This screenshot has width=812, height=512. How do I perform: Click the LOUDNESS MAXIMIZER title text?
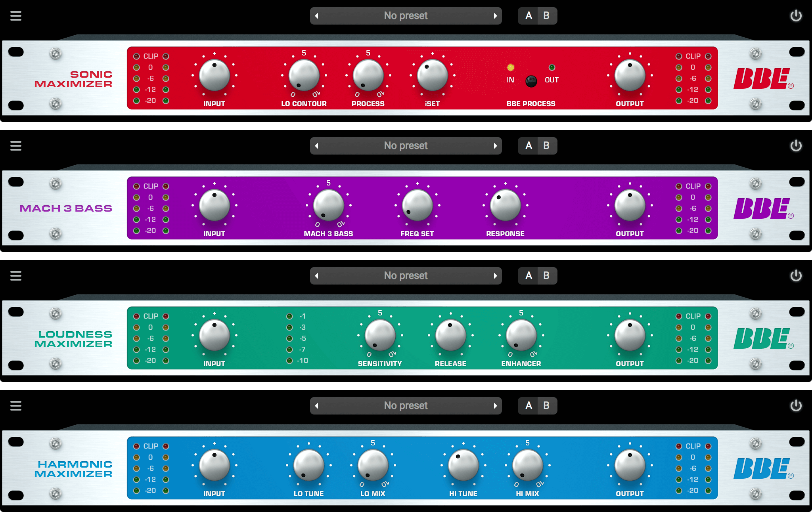pyautogui.click(x=73, y=339)
